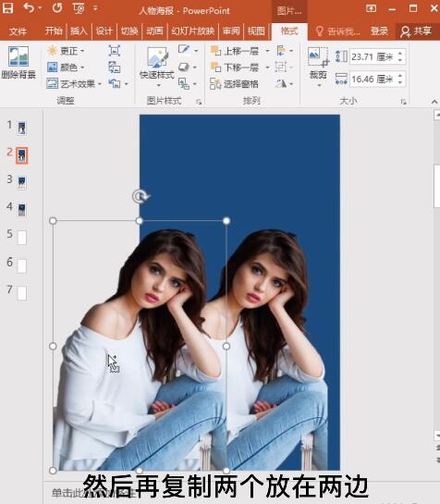Image resolution: width=440 pixels, height=504 pixels.
Task: Switch to the 审阅 tab
Action: 231,31
